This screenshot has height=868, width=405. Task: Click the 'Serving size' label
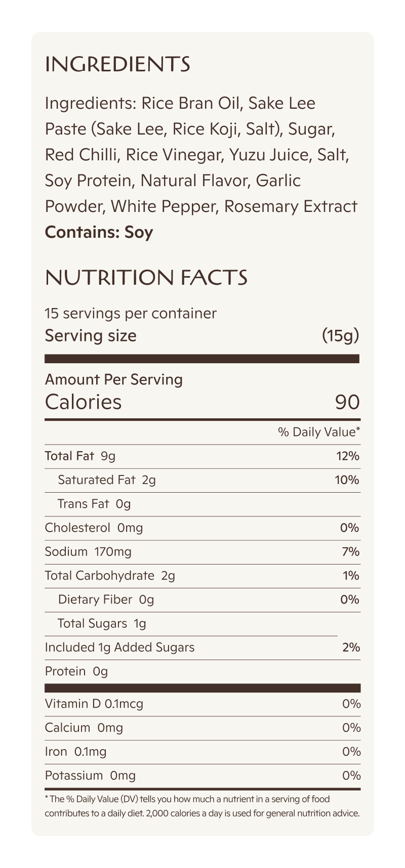tap(91, 335)
